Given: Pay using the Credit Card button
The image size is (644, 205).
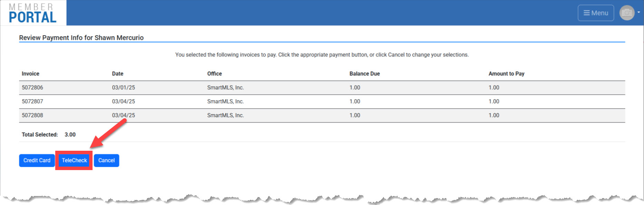Looking at the screenshot, I should coord(37,160).
